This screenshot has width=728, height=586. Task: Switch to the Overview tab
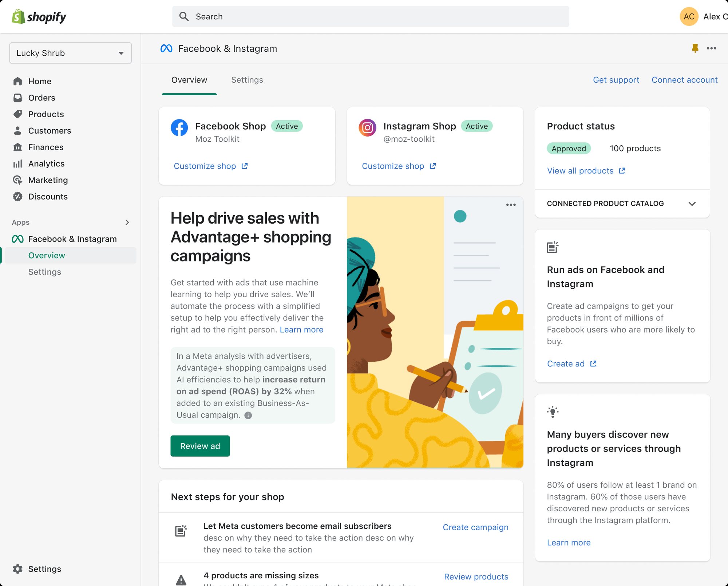click(x=189, y=80)
